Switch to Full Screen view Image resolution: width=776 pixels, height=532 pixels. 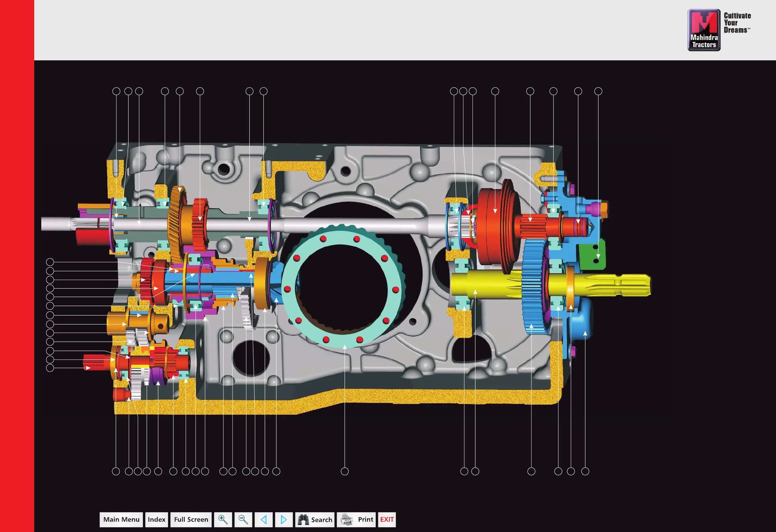pyautogui.click(x=191, y=520)
